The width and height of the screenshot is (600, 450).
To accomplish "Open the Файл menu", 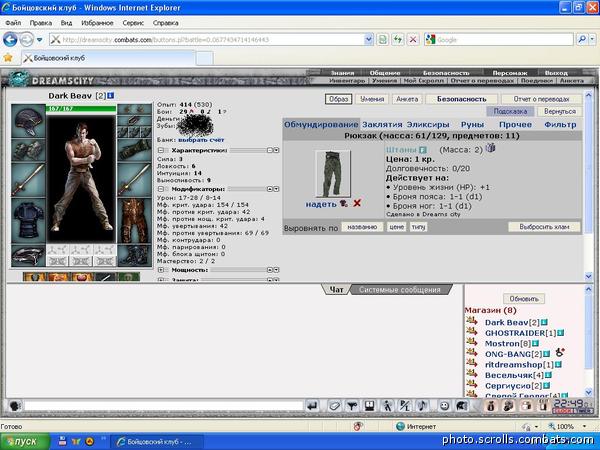I will point(13,23).
